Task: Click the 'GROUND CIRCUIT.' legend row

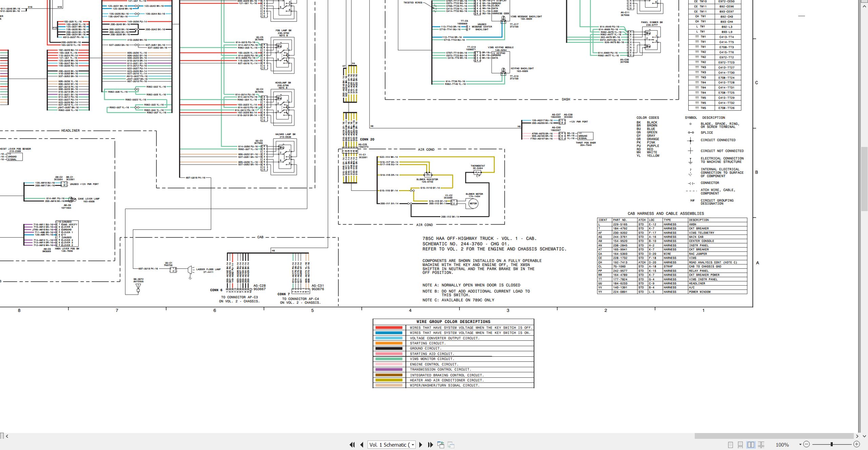Action: 453,349
